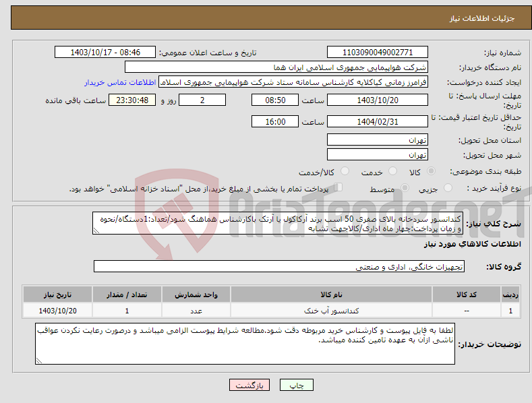Click the response deadline time 08:50 field
532x403 pixels.
(275, 100)
